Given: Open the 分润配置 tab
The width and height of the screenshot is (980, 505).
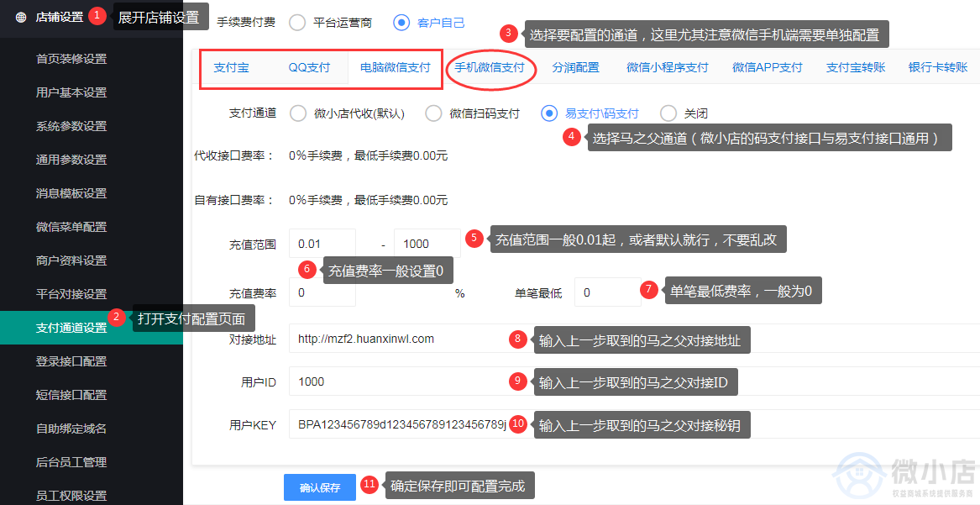Looking at the screenshot, I should 575,67.
